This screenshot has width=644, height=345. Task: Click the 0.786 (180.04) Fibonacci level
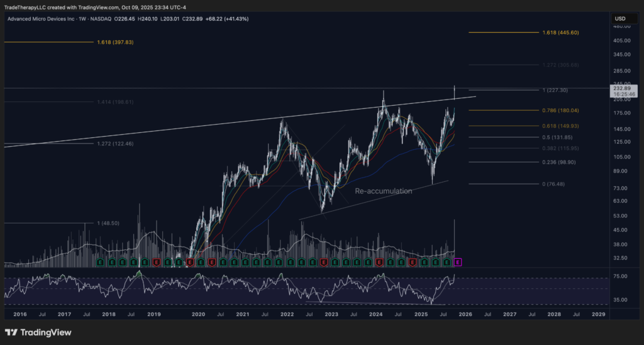point(560,110)
